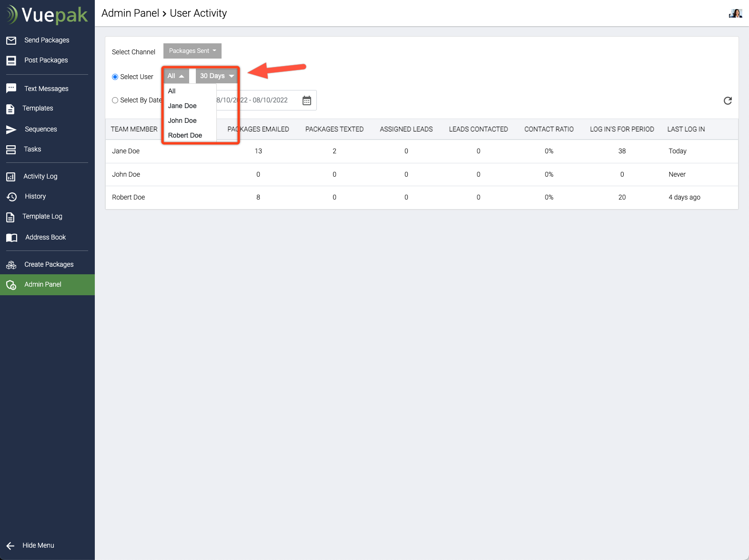Click the Sequences paper plane icon

click(x=11, y=130)
